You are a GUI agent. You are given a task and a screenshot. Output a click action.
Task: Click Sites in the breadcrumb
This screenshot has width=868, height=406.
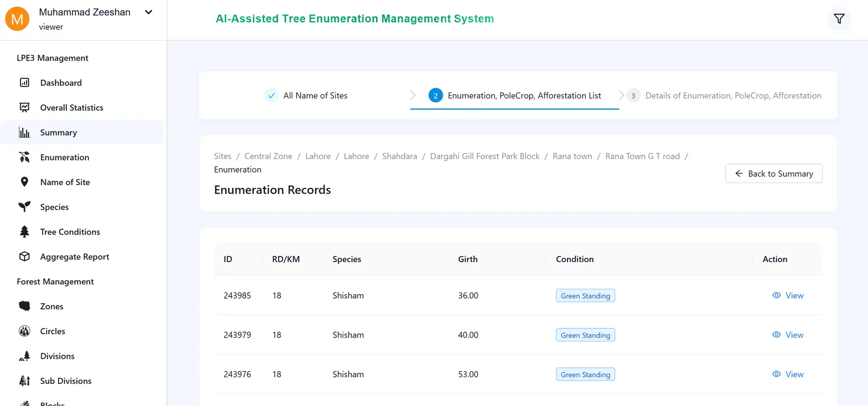[x=222, y=156]
